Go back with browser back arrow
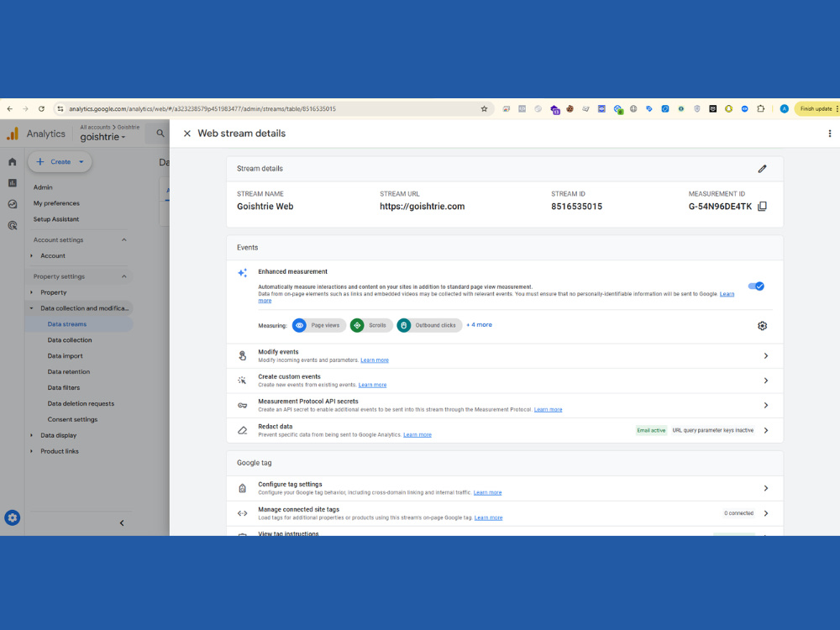Viewport: 840px width, 630px height. [9, 108]
